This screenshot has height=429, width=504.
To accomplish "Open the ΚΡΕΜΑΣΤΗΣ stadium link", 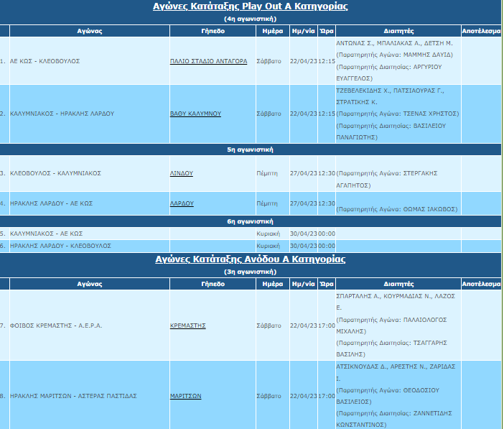I will pos(188,326).
